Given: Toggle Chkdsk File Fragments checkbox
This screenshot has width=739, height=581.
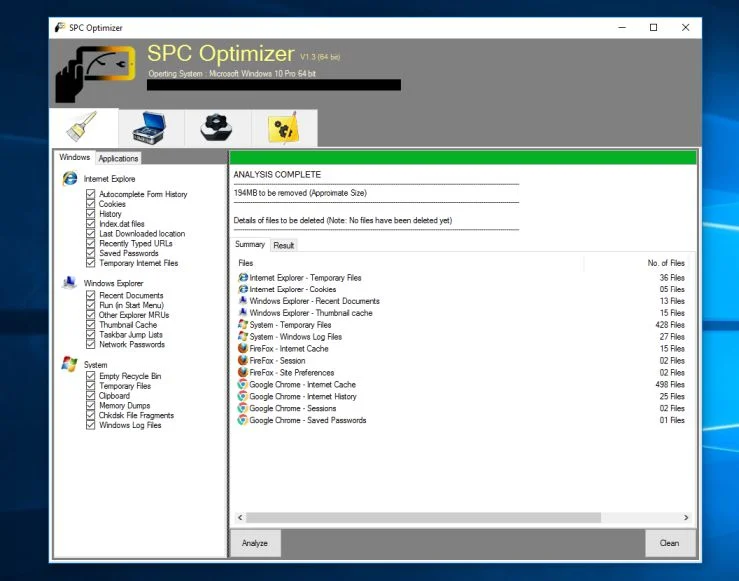Looking at the screenshot, I should click(90, 415).
